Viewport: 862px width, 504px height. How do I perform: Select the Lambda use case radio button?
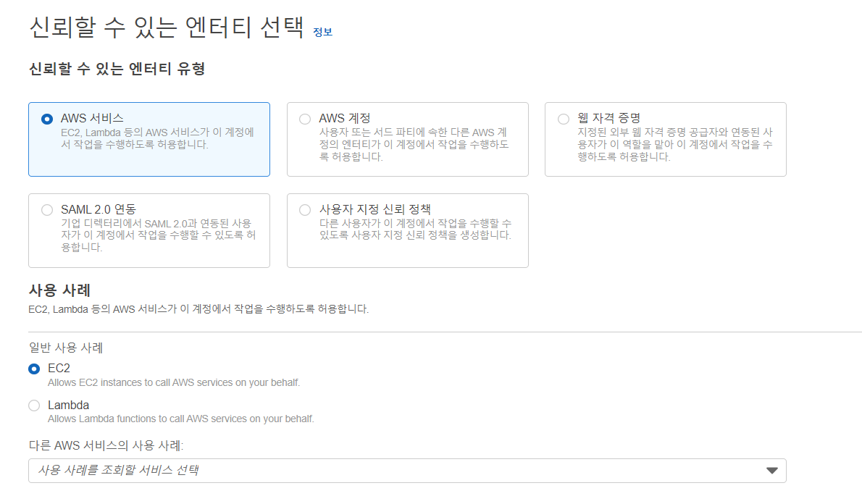(34, 406)
